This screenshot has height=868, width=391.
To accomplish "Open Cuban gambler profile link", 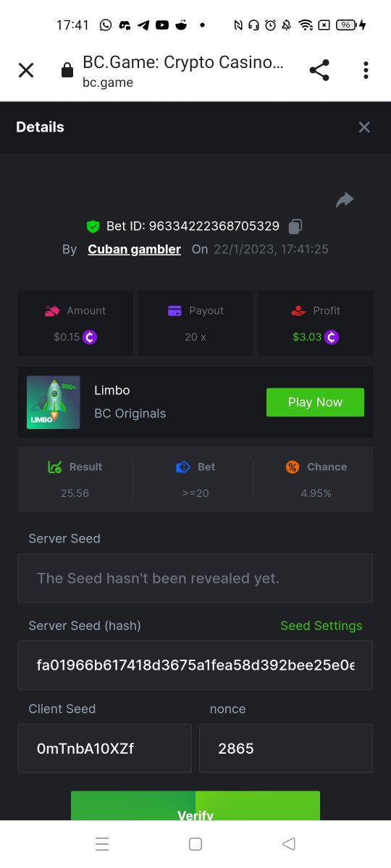I will pos(135,250).
